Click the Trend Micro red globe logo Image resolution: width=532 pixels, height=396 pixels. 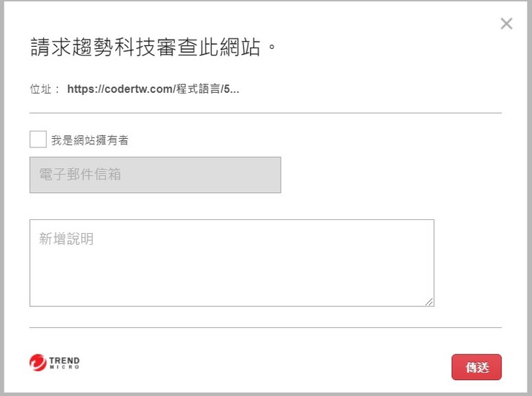(38, 362)
